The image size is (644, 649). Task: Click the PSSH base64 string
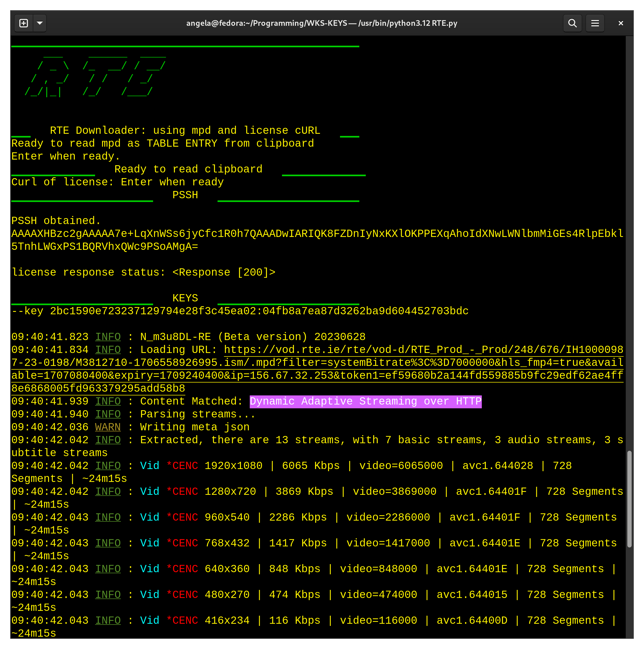tap(317, 234)
